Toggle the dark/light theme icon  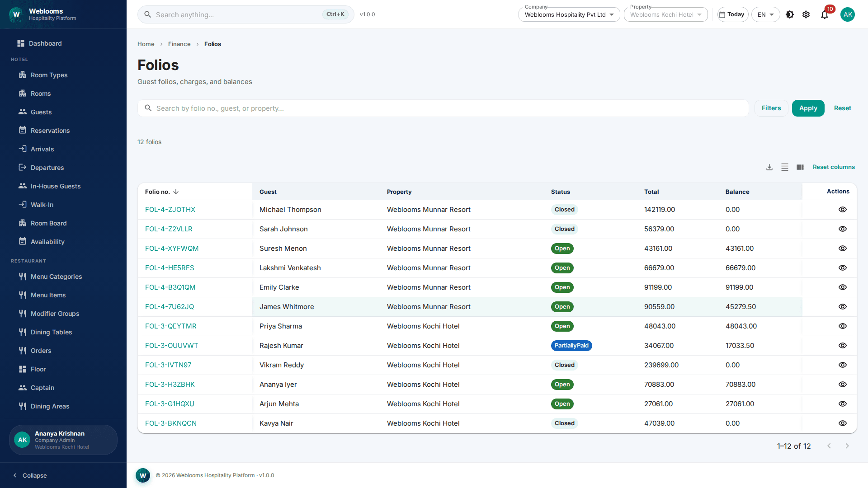click(790, 14)
